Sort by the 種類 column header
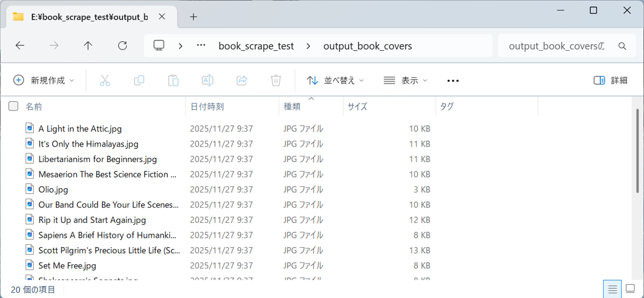This screenshot has width=644, height=298. click(311, 106)
